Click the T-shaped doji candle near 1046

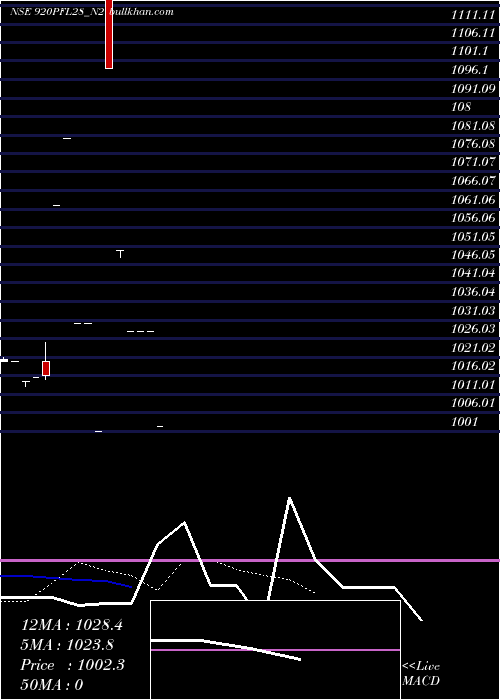[x=120, y=254]
